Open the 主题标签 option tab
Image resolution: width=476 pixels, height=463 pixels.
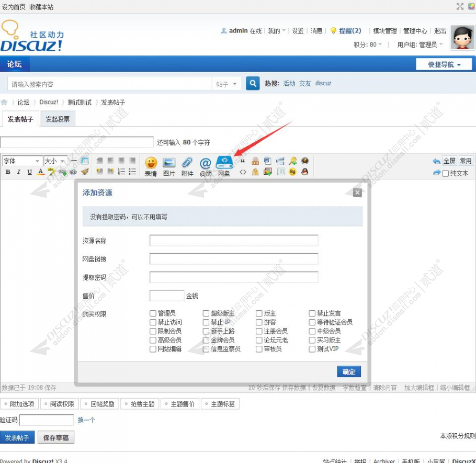[220, 404]
